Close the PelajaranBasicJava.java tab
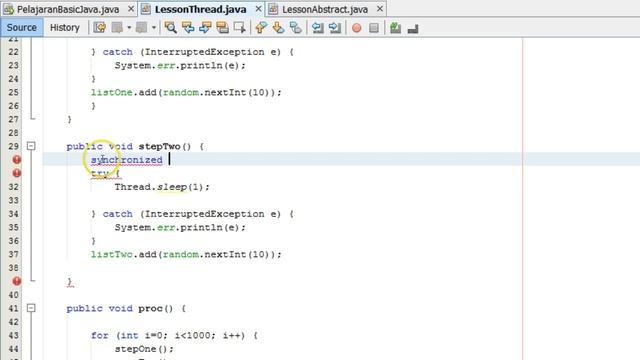Viewport: 640px width, 360px height. pos(131,9)
